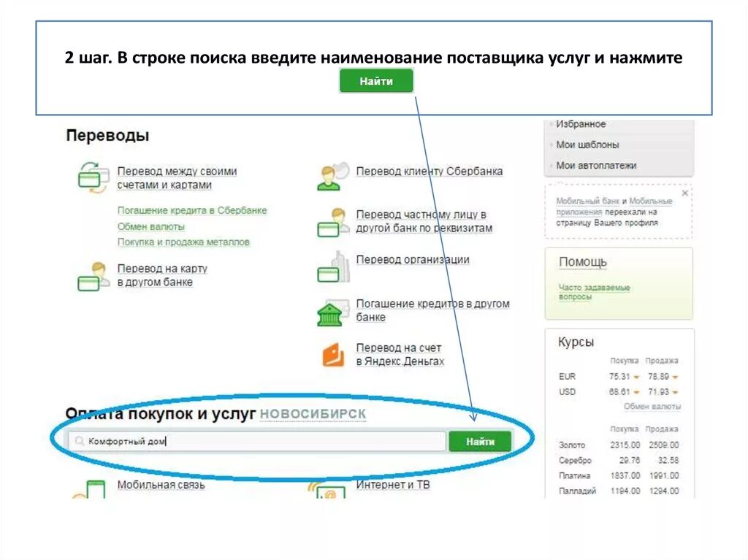Screen dimensions: 748x560
Task: Open 'Покупка и продажа металлов' link
Action: [183, 242]
